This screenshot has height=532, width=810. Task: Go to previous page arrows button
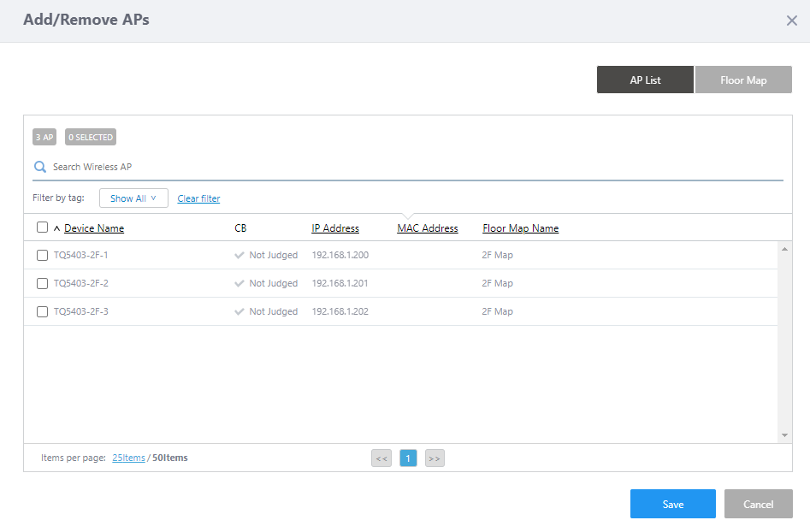381,458
